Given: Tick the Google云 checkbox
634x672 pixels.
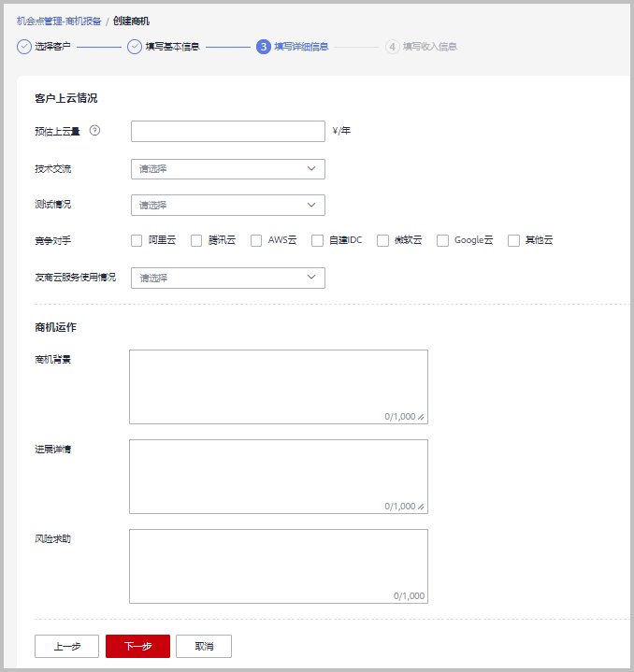Looking at the screenshot, I should point(443,240).
